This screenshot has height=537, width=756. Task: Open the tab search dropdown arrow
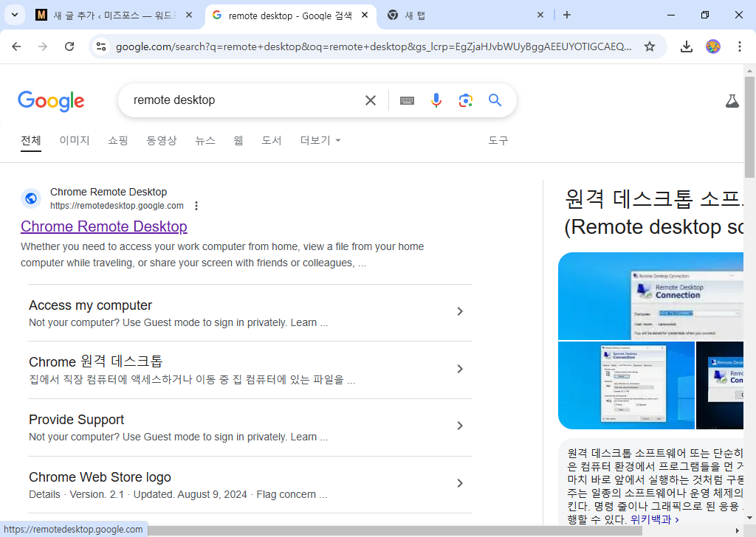tap(15, 15)
